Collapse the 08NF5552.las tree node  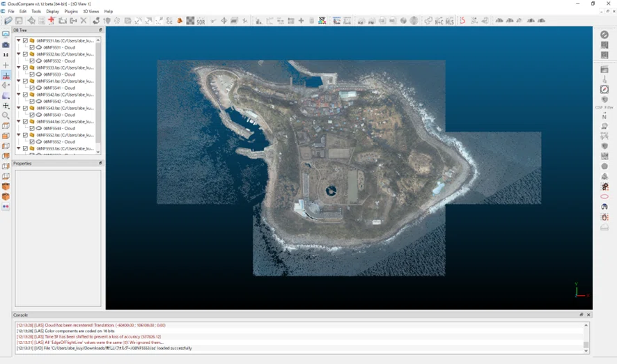19,135
